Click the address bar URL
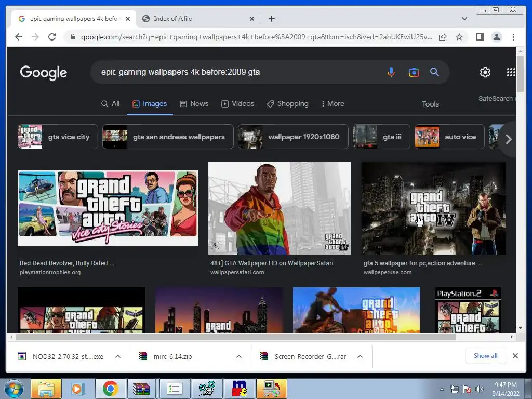The image size is (532, 399). coord(257,37)
